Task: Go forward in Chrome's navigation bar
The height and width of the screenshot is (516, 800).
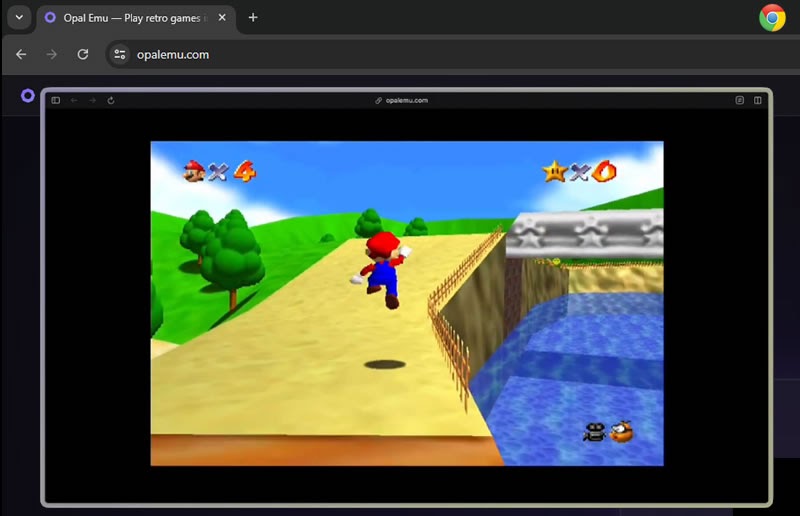Action: pos(52,54)
